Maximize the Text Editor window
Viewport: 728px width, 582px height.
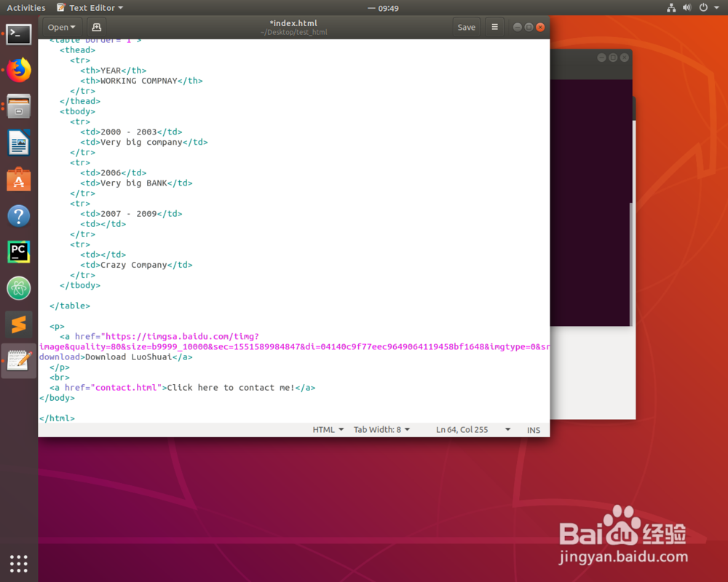(x=529, y=28)
